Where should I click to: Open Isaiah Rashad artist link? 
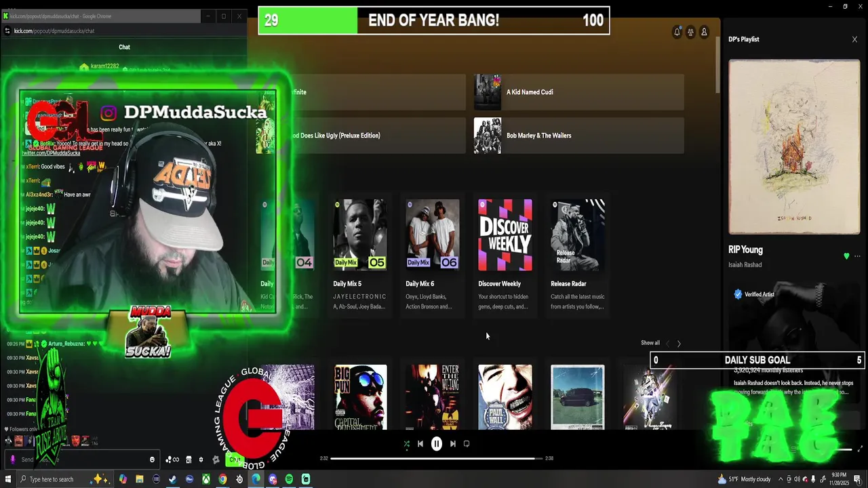745,265
